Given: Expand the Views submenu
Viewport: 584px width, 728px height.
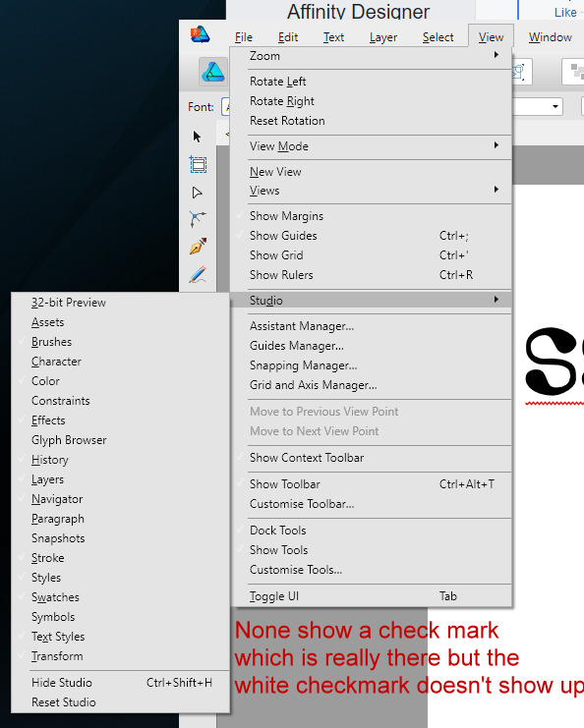Looking at the screenshot, I should coord(372,191).
